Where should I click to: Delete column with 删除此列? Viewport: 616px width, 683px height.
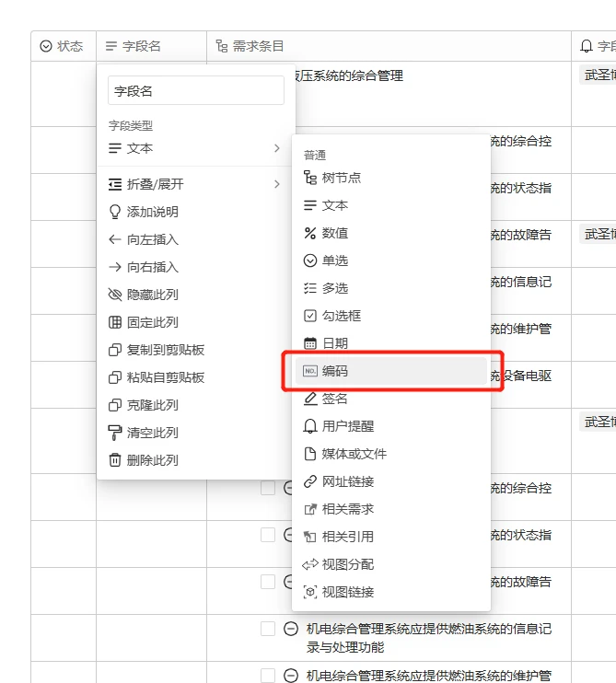click(x=195, y=460)
